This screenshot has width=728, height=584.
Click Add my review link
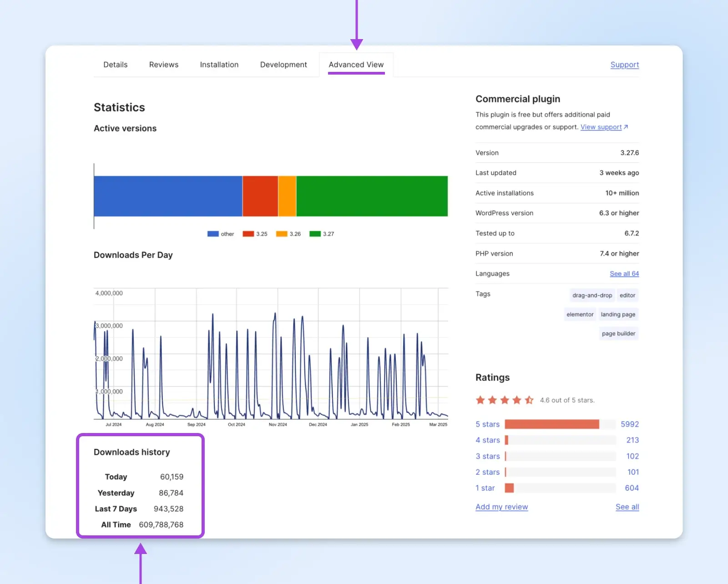tap(501, 507)
